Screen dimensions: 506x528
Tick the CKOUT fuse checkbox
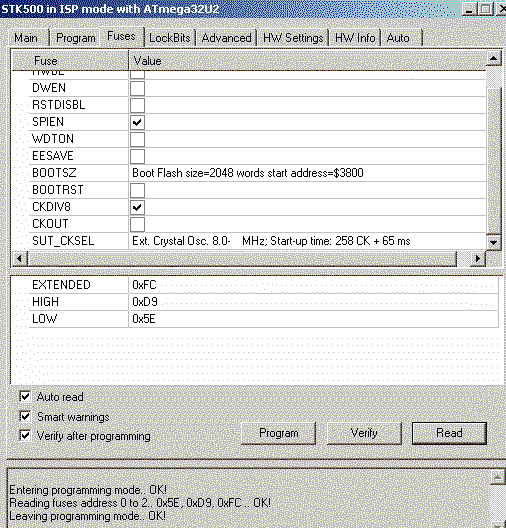click(137, 224)
